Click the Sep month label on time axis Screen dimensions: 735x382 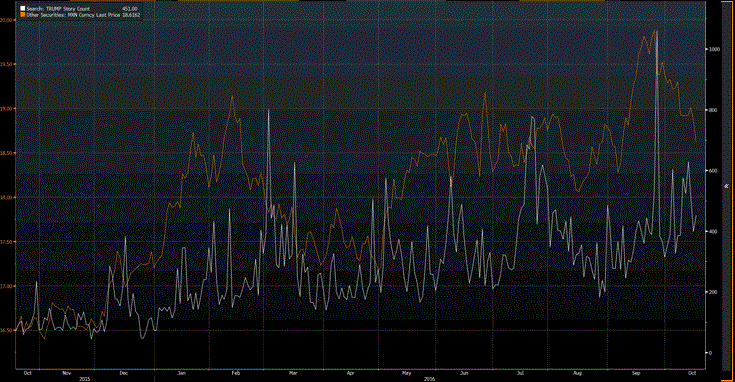tap(636, 373)
